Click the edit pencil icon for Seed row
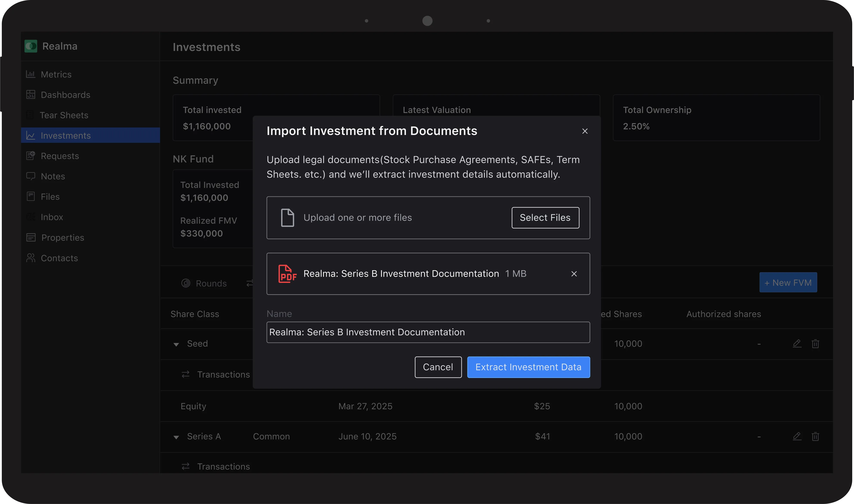Viewport: 854px width, 504px height. [x=797, y=344]
